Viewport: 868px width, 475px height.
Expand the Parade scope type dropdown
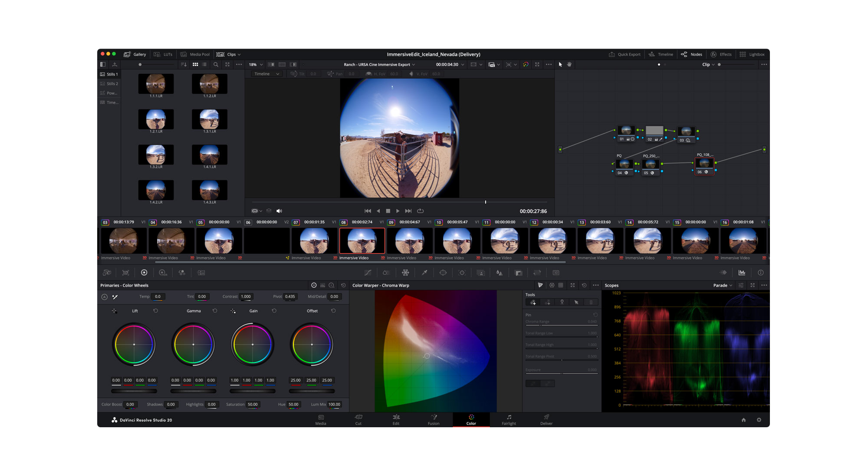tap(723, 285)
